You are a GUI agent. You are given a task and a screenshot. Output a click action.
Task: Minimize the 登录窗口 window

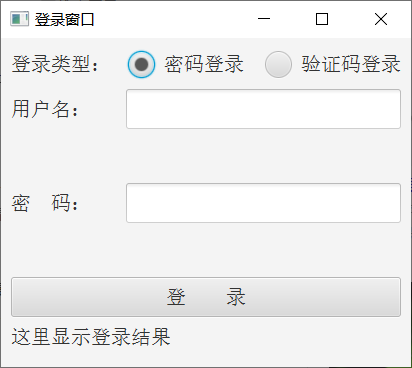tap(264, 19)
